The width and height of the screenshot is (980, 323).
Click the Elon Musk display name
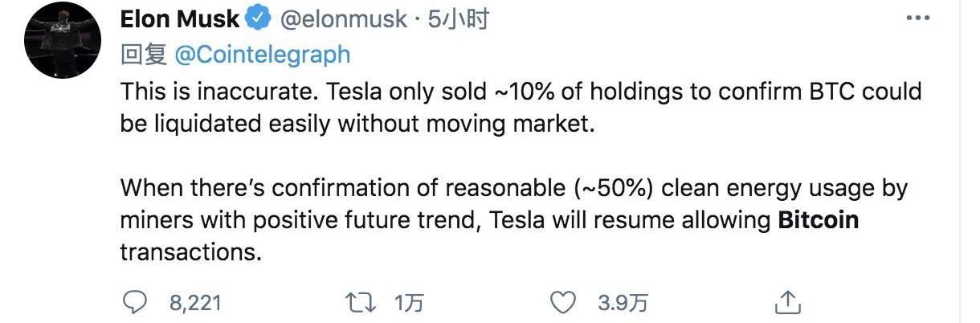tap(180, 20)
